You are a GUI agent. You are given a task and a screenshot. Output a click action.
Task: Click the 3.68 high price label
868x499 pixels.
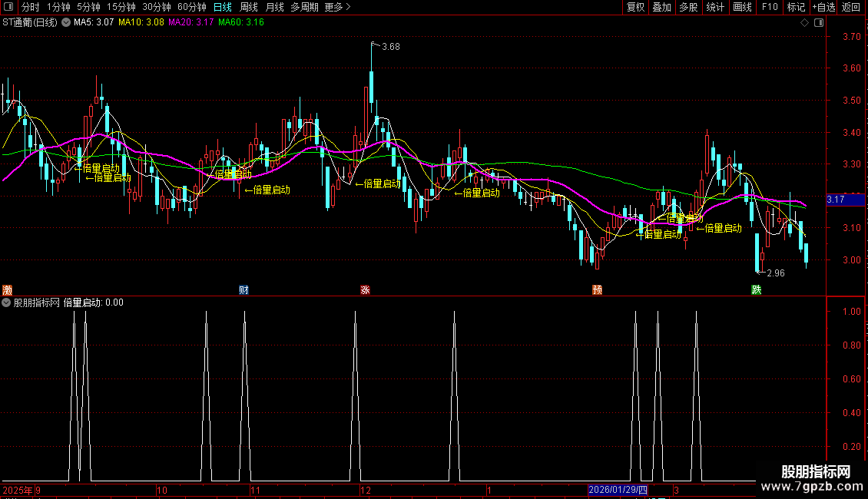(391, 47)
